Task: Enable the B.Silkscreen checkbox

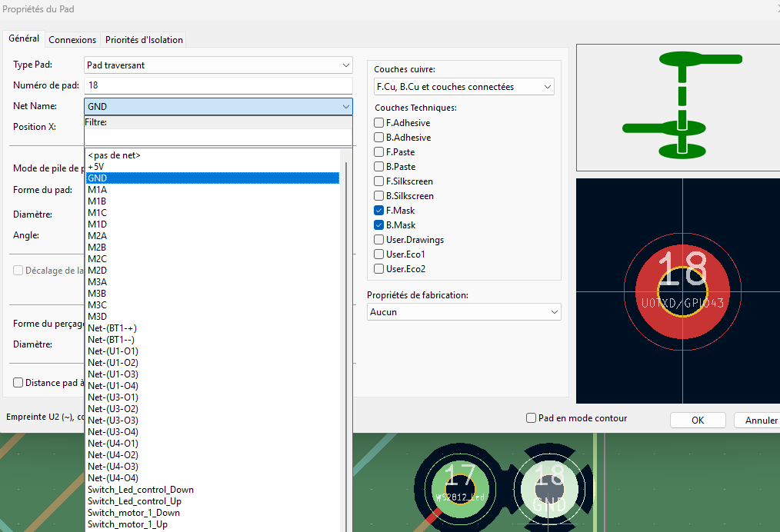Action: coord(379,196)
